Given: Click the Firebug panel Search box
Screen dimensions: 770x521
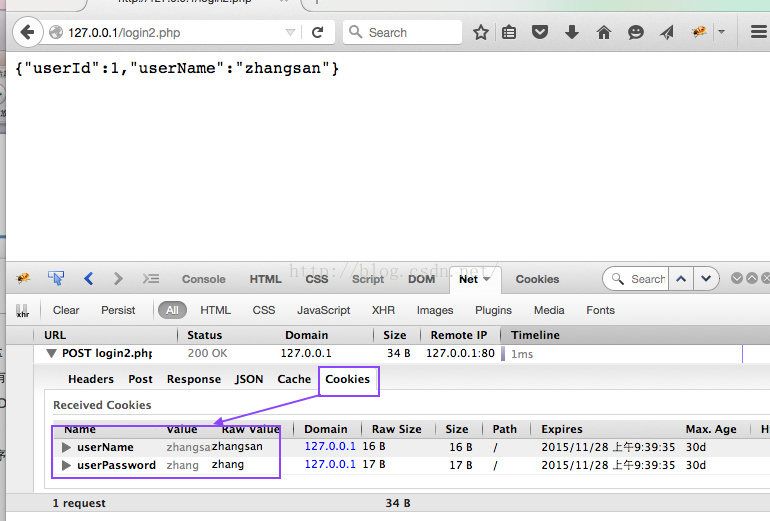Looking at the screenshot, I should tap(635, 279).
